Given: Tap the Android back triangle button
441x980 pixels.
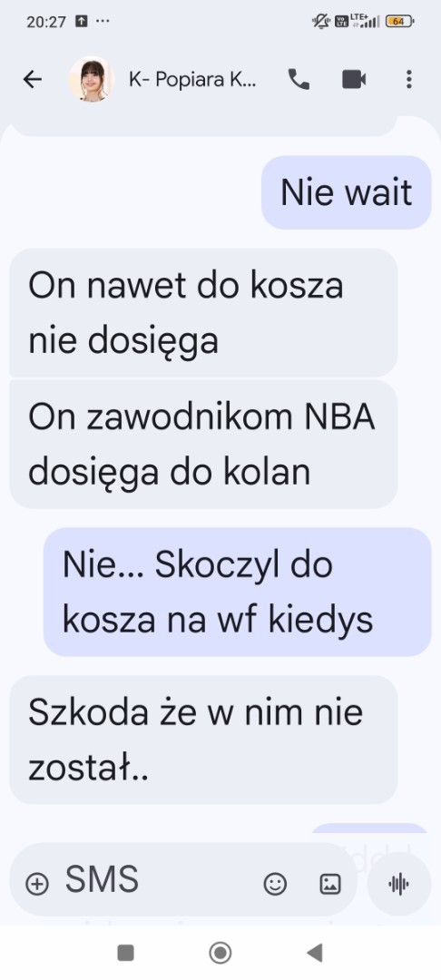Looking at the screenshot, I should (314, 953).
